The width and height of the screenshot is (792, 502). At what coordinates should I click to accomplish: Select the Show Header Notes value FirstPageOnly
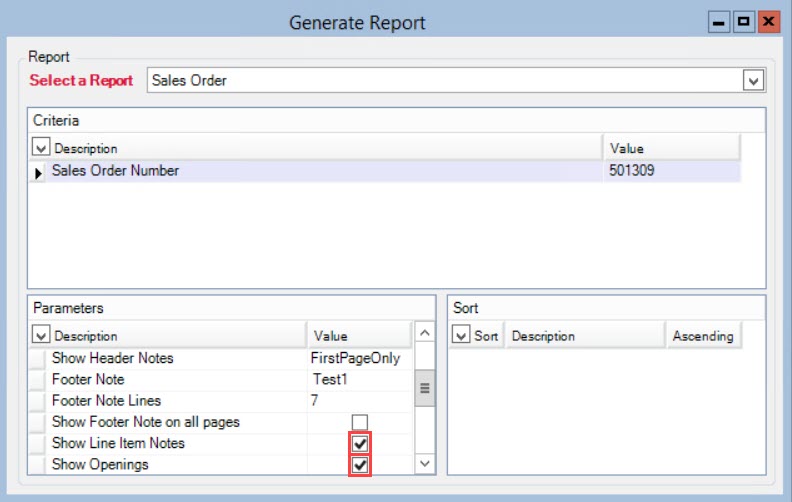(x=355, y=358)
